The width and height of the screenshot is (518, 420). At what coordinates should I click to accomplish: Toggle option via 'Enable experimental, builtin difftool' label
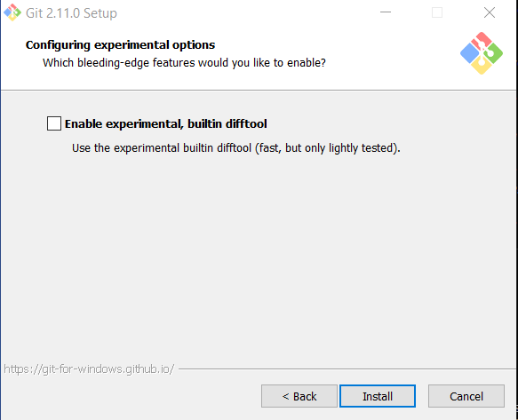[x=165, y=123]
